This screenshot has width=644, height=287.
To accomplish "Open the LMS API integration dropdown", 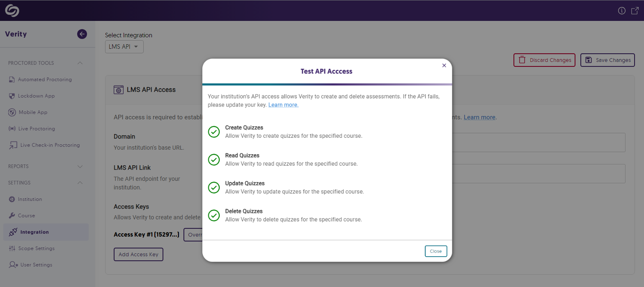I will pos(124,47).
